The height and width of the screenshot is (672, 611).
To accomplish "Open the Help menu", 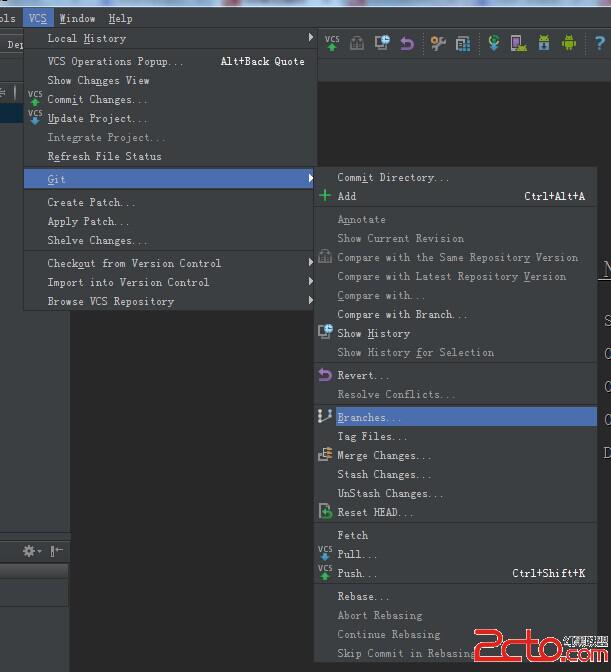I will pyautogui.click(x=120, y=18).
